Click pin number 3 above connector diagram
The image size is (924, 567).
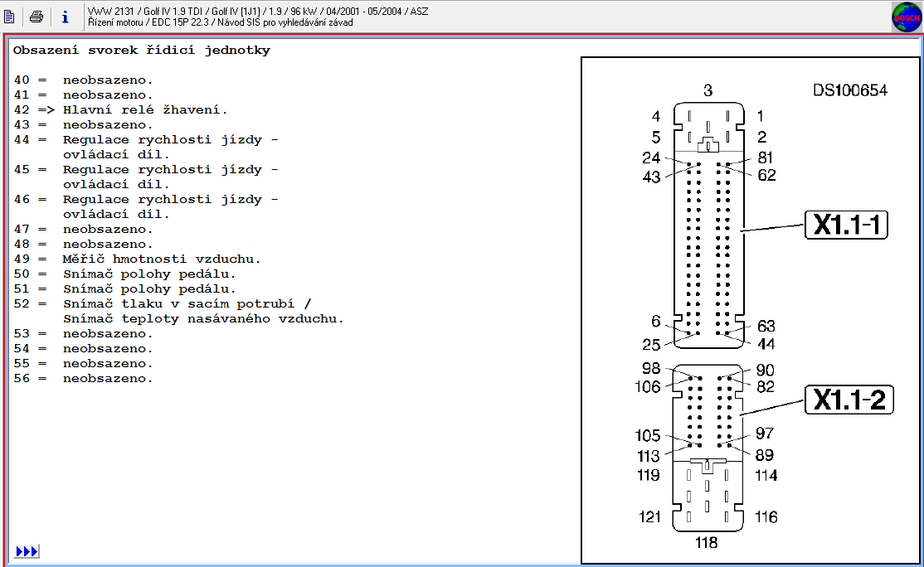tap(708, 91)
